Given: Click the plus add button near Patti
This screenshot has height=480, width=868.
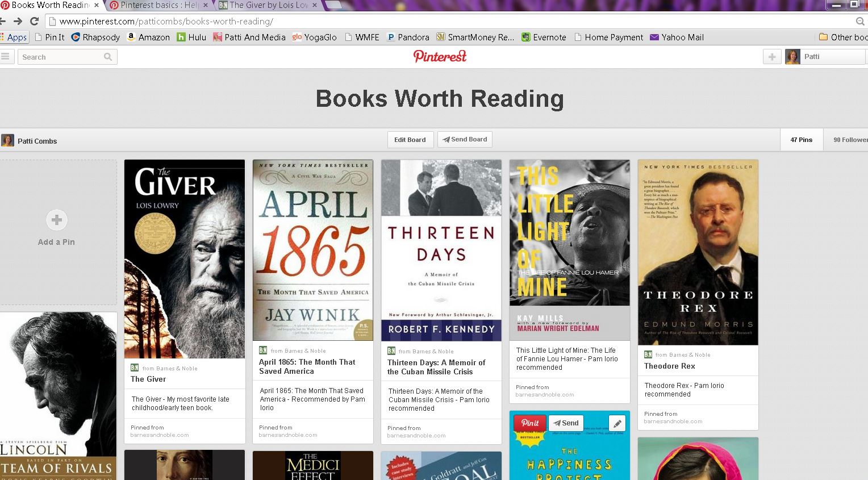Looking at the screenshot, I should 771,57.
